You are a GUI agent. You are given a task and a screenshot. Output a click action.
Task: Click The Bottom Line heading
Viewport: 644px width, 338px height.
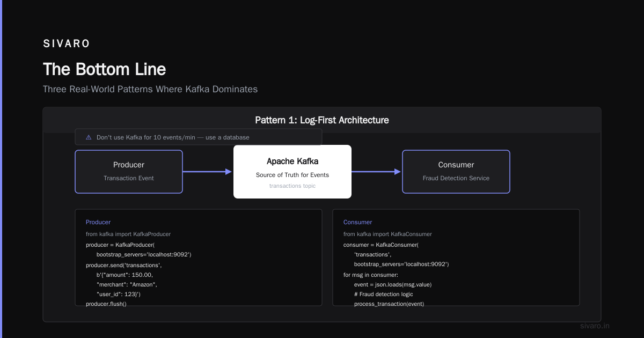coord(105,69)
